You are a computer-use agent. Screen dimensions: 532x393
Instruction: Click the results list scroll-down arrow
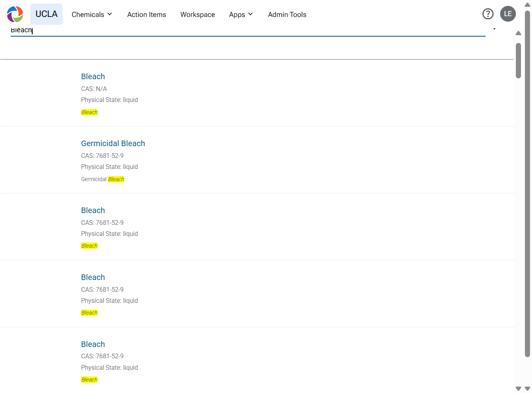coord(518,389)
